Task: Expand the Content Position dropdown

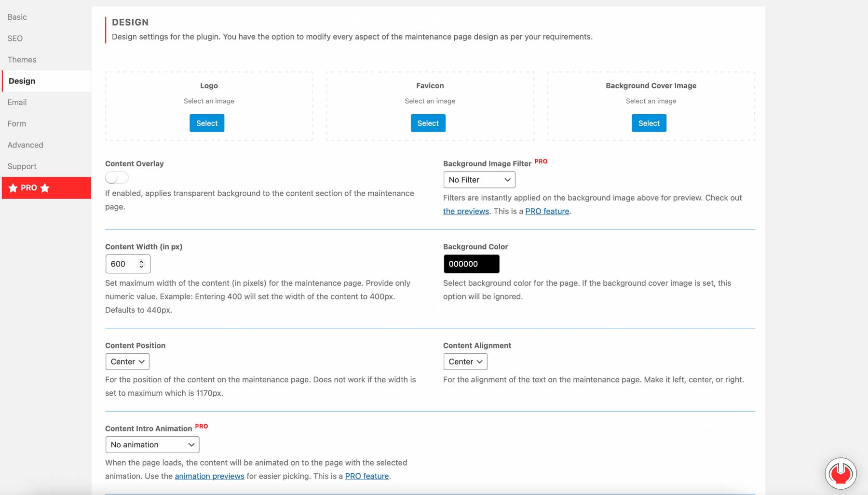Action: 127,361
